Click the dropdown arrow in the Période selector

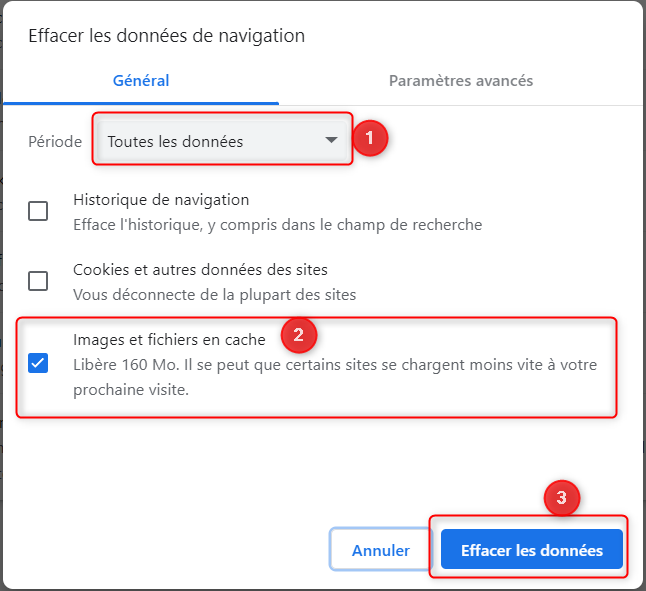331,140
